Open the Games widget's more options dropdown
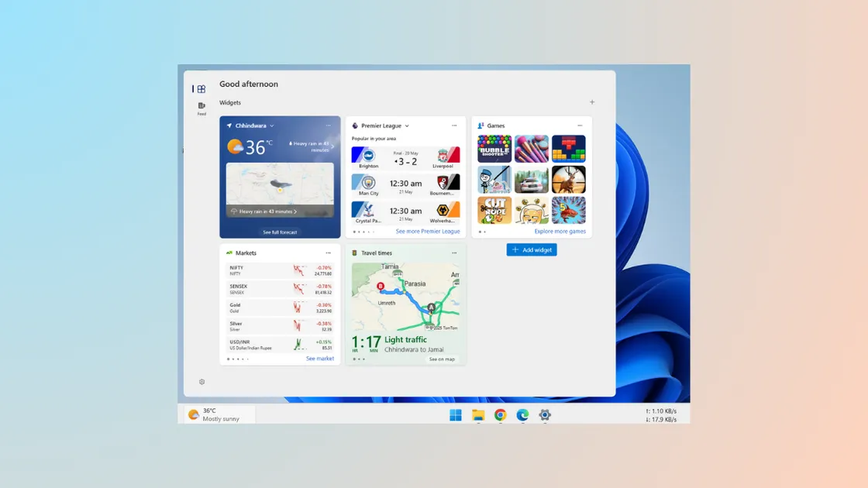The height and width of the screenshot is (488, 868). coord(580,125)
